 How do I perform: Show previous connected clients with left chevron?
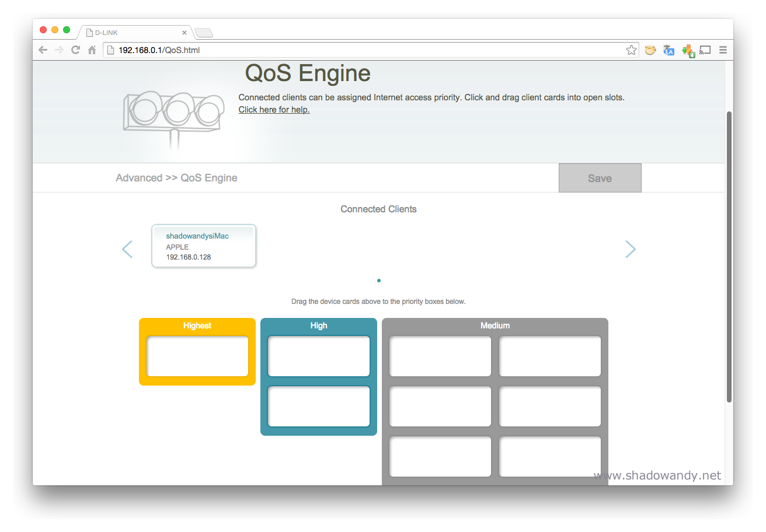127,249
